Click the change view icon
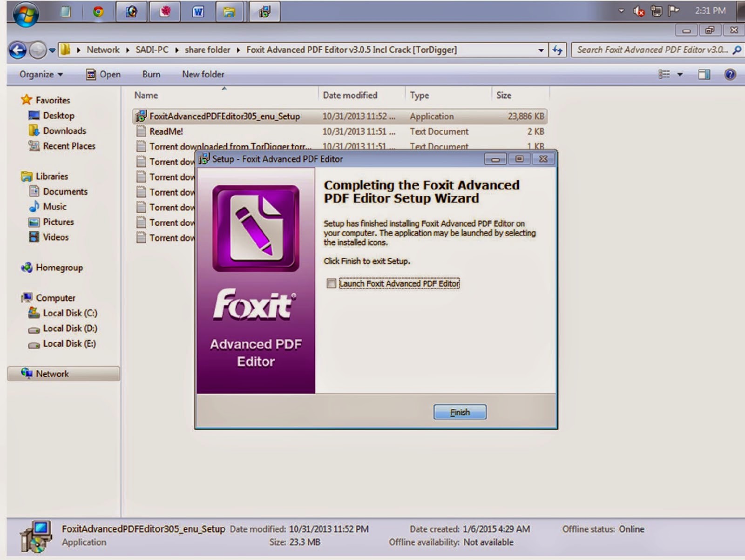 coord(664,74)
